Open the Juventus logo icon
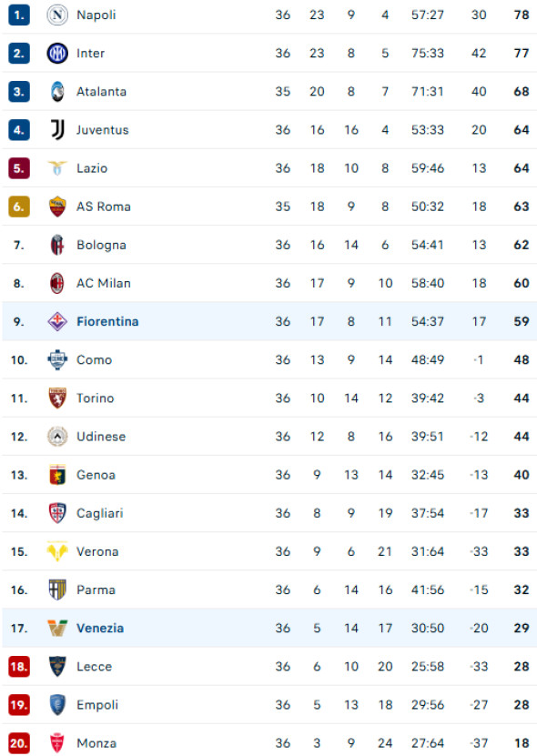This screenshot has width=537, height=756. tap(57, 130)
